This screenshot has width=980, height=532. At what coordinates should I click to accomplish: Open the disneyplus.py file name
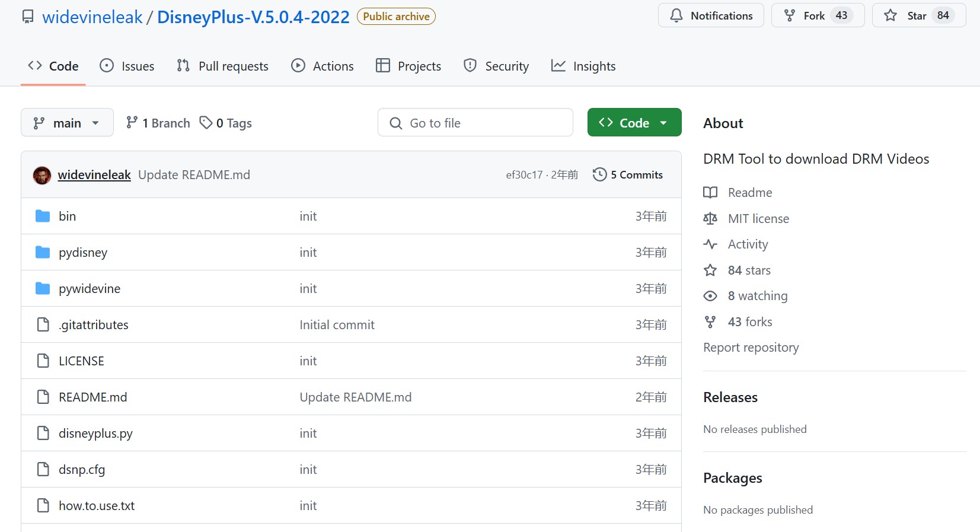click(x=95, y=433)
